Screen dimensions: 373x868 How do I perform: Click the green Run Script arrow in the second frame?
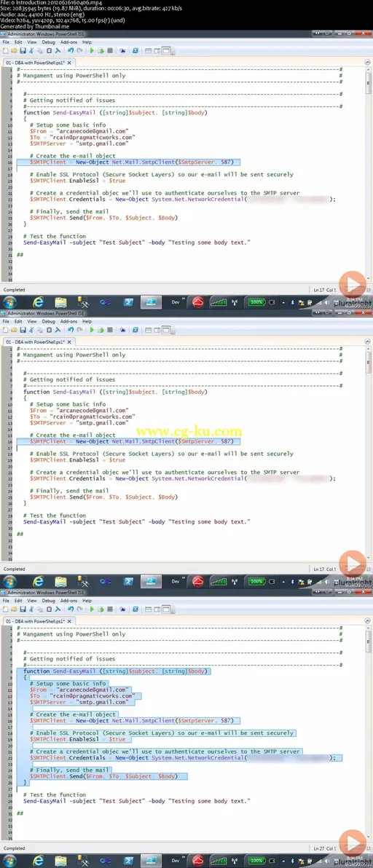point(92,330)
